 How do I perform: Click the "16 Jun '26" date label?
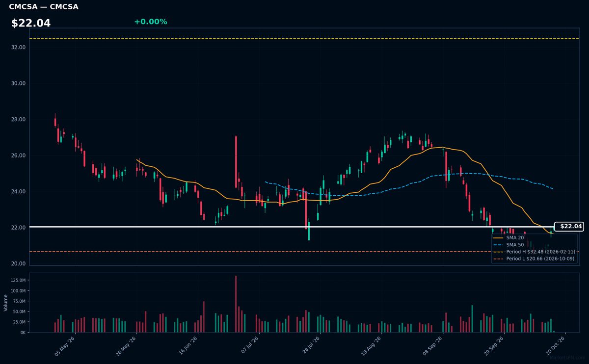click(x=187, y=345)
